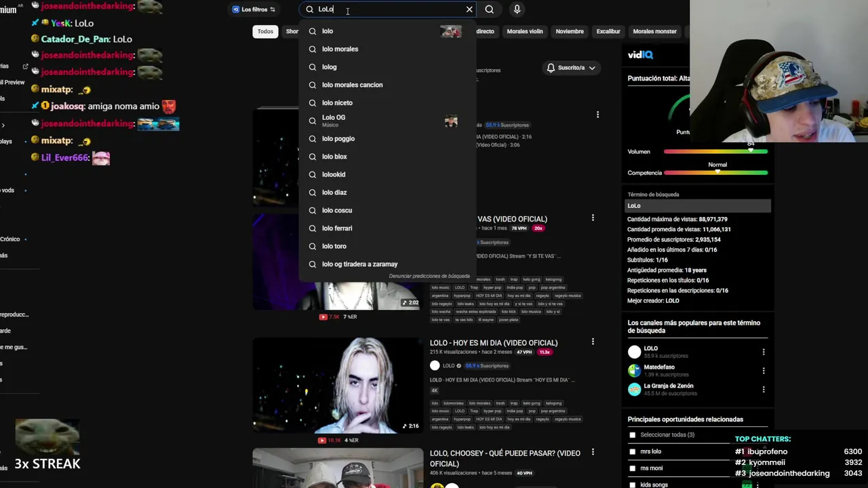Viewport: 868px width, 488px height.
Task: Open three-dot menu next to LOLO channel
Action: (764, 352)
